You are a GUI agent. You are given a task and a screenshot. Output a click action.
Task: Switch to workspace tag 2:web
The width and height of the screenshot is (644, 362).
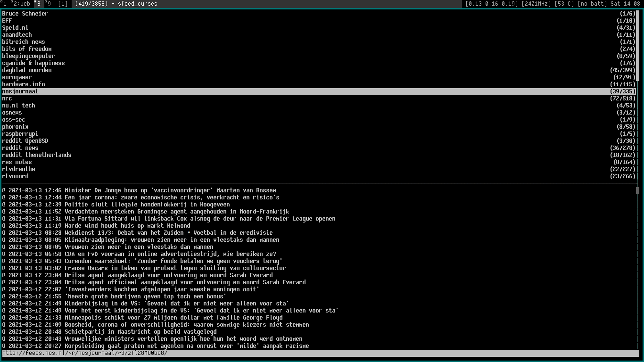21,4
